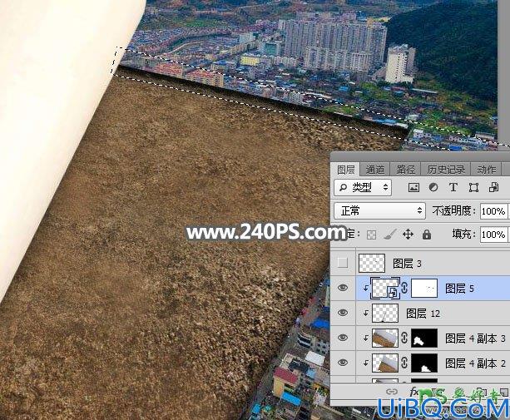Click the 填充 fill label
The height and width of the screenshot is (420, 510).
tap(463, 234)
